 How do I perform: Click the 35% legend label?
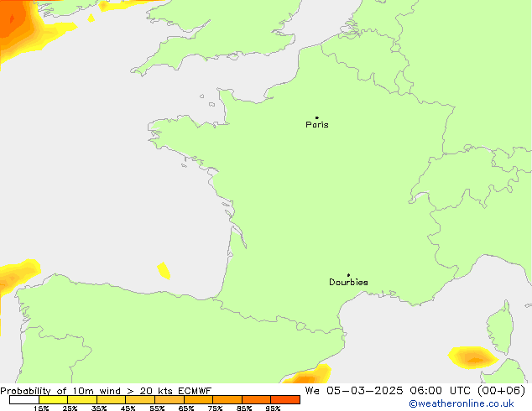[99, 408]
